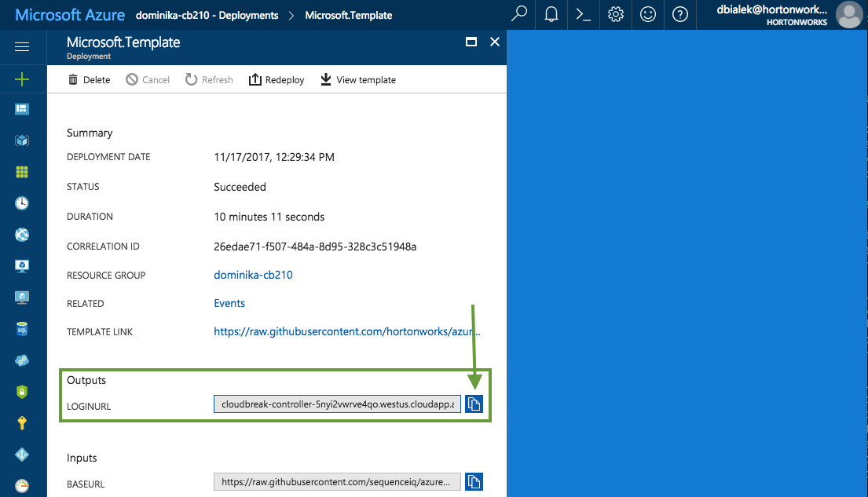Click the dominika-cb210 - Deployments breadcrumb
The height and width of the screenshot is (497, 868).
tap(207, 15)
